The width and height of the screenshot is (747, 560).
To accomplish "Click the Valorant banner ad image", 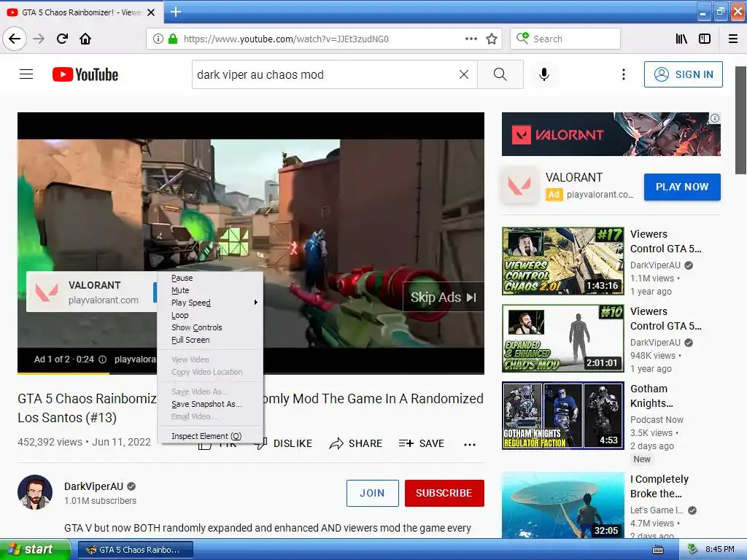I will [611, 134].
